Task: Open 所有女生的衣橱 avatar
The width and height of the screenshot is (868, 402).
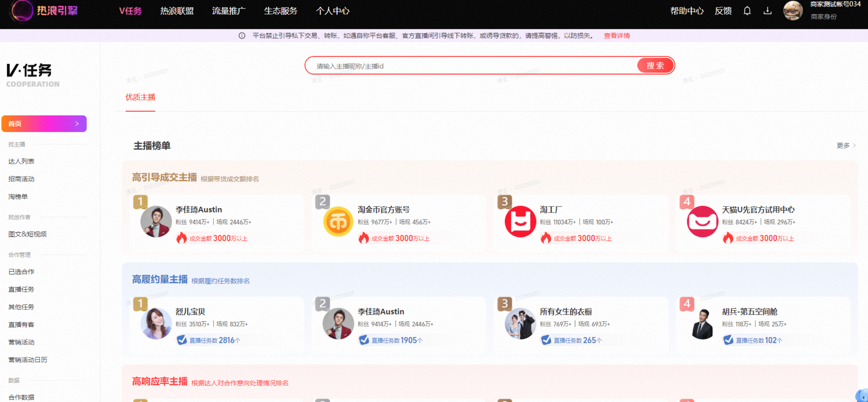Action: click(x=520, y=323)
